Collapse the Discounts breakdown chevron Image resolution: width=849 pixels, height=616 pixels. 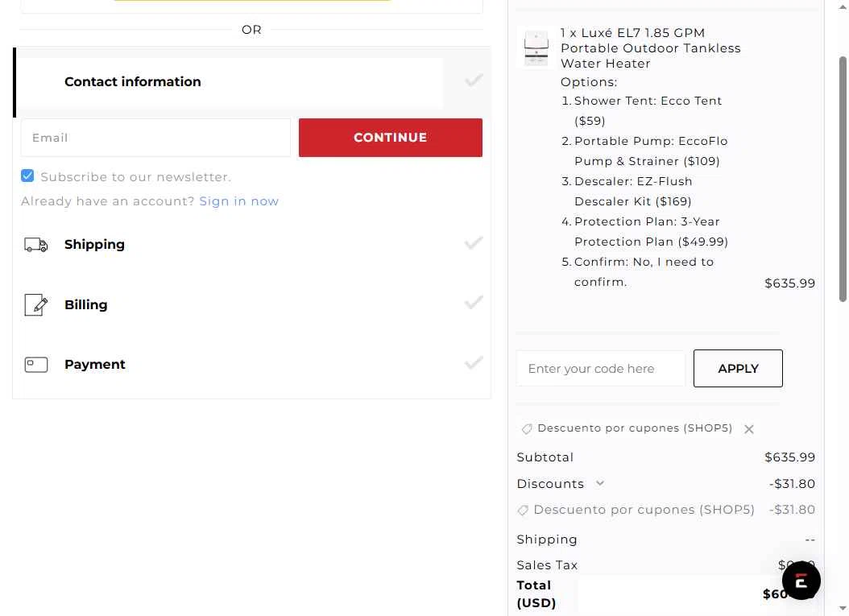pos(599,483)
